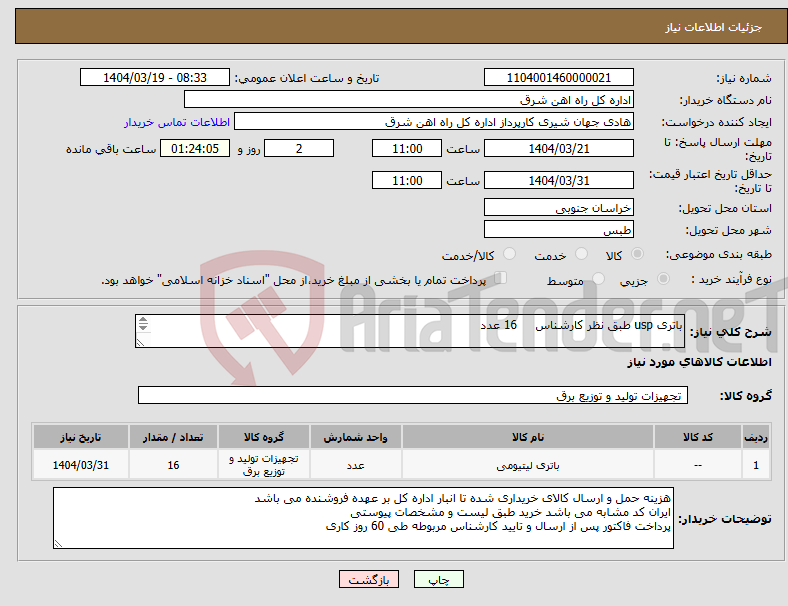Click the price validity date field in the form

558,180
